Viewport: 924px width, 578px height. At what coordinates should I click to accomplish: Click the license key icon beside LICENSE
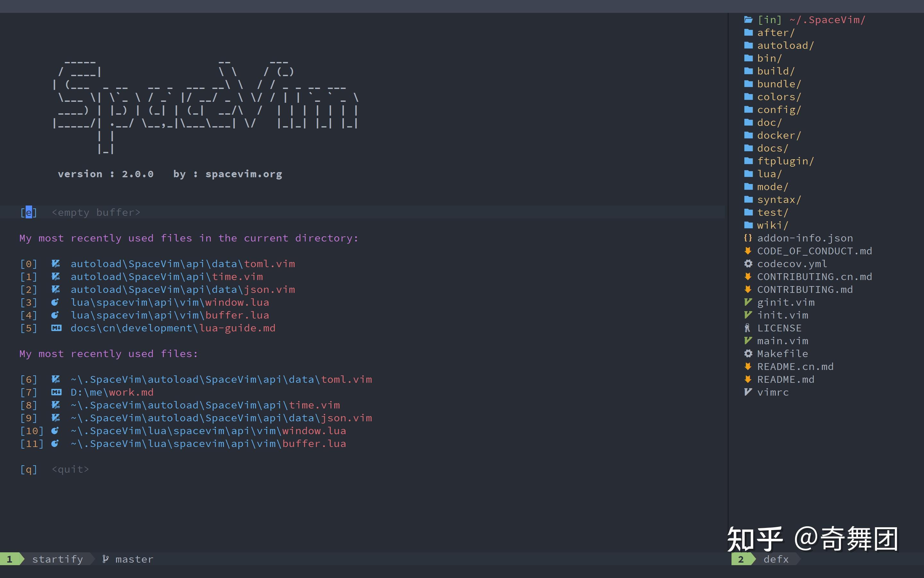pyautogui.click(x=748, y=328)
